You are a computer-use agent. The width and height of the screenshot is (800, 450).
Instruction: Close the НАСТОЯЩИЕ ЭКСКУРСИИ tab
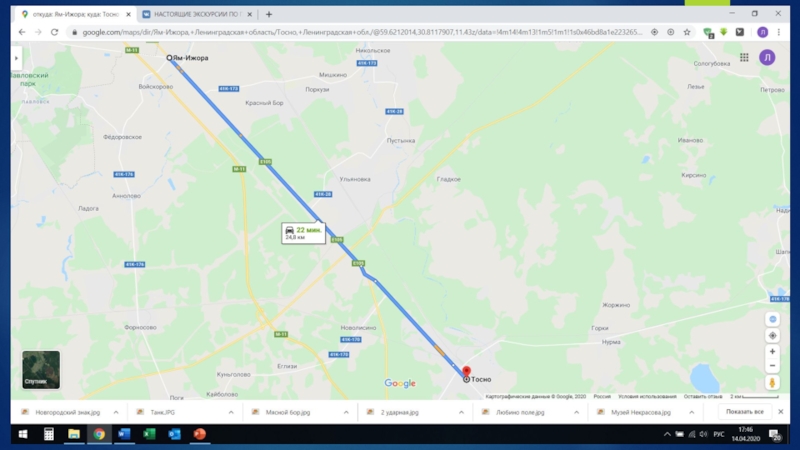coord(249,14)
